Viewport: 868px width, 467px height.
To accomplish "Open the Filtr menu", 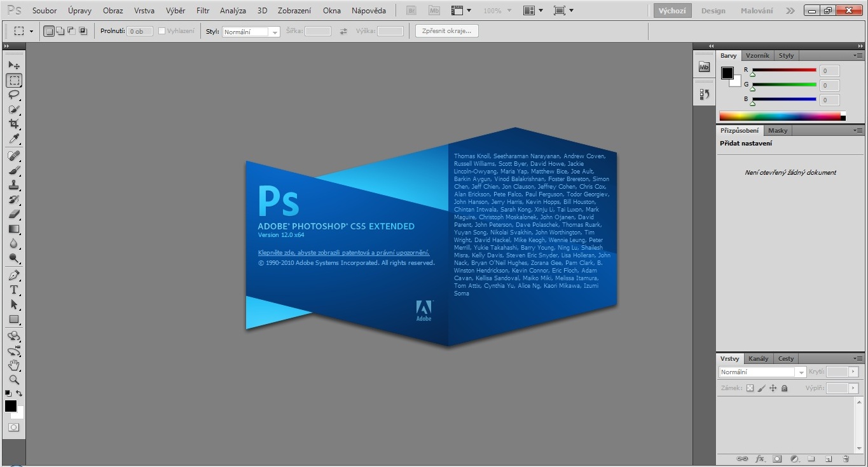I will coord(203,11).
